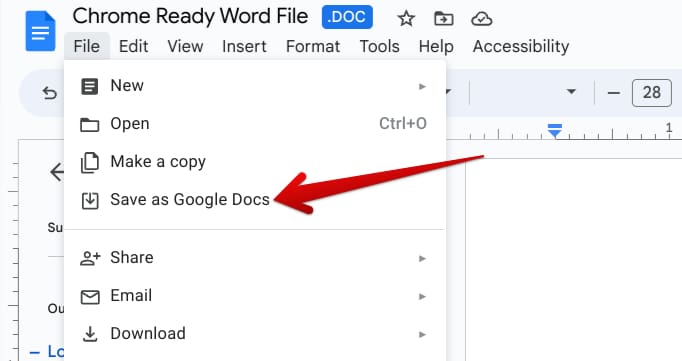Select Save as Google Docs
This screenshot has height=361, width=682.
(x=254, y=200)
